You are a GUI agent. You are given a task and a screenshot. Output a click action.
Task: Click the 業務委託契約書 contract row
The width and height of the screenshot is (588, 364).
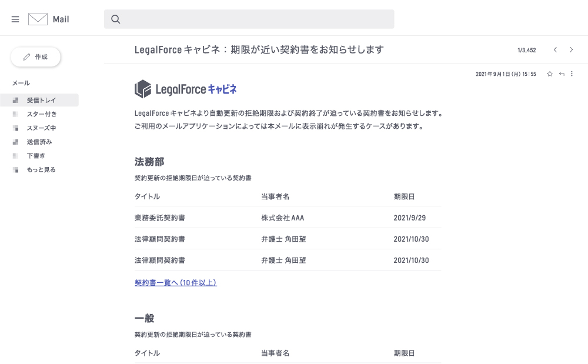[160, 218]
